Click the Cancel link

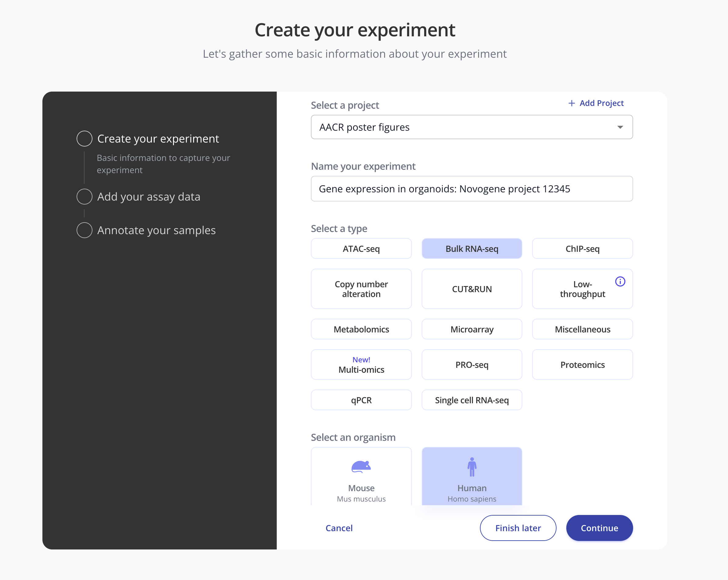[339, 528]
